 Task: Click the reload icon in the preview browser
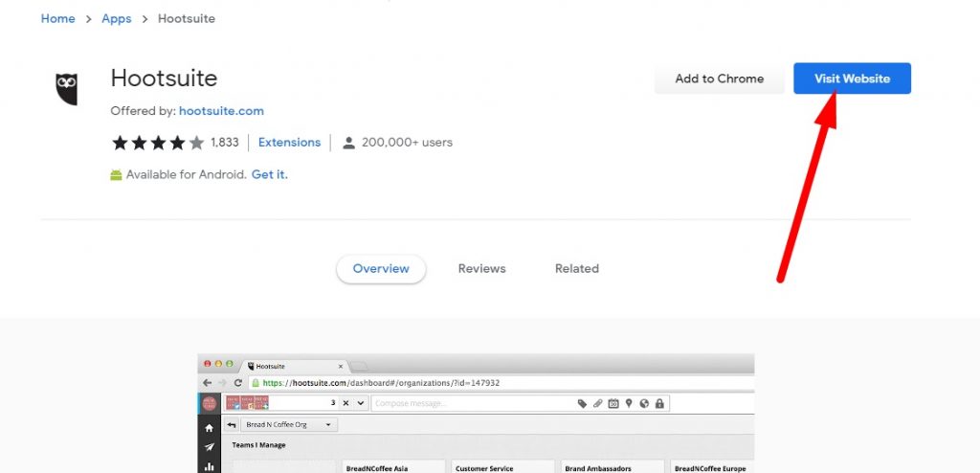(238, 383)
